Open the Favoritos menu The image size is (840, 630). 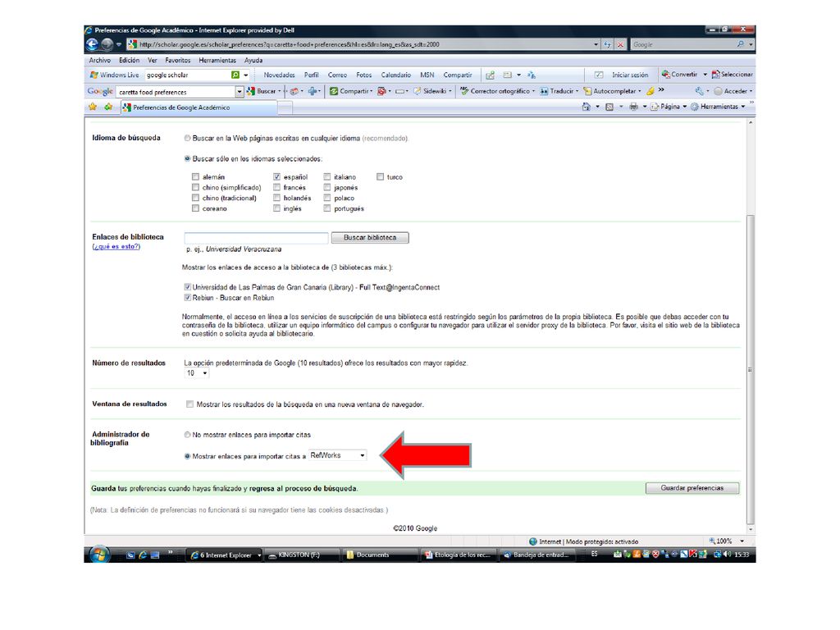pyautogui.click(x=178, y=61)
